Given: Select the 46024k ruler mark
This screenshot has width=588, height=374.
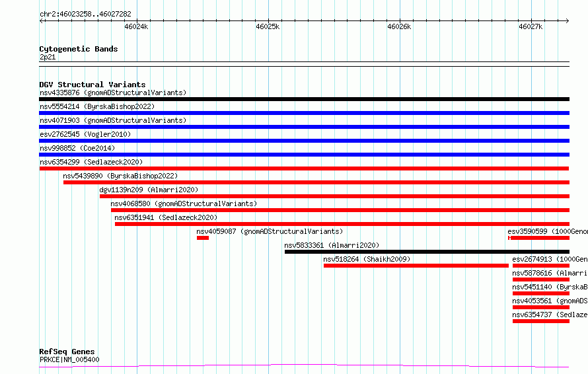Looking at the screenshot, I should [x=136, y=26].
